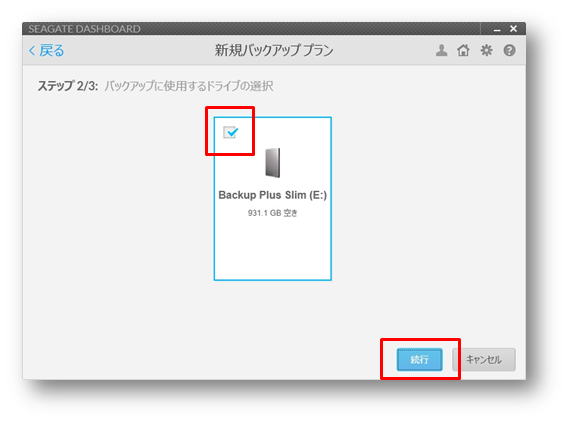This screenshot has height=422, width=568.
Task: Click the 931.1 GB 空き text
Action: point(272,213)
